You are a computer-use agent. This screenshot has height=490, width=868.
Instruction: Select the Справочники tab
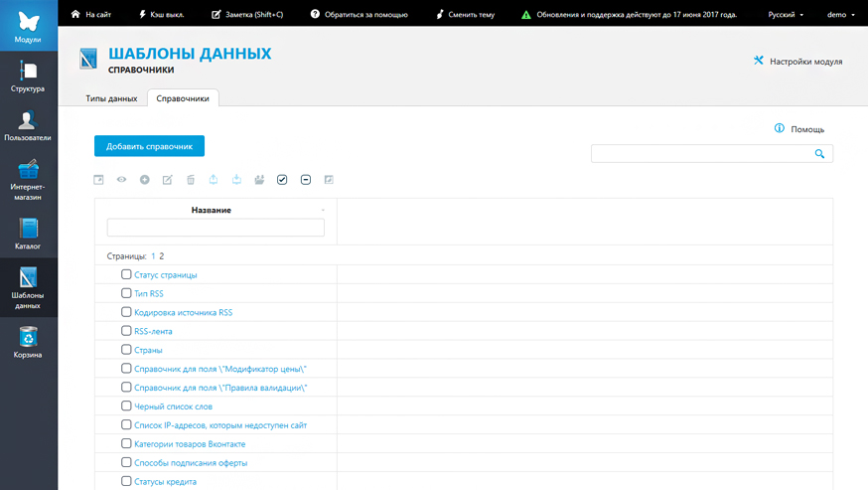pos(183,98)
